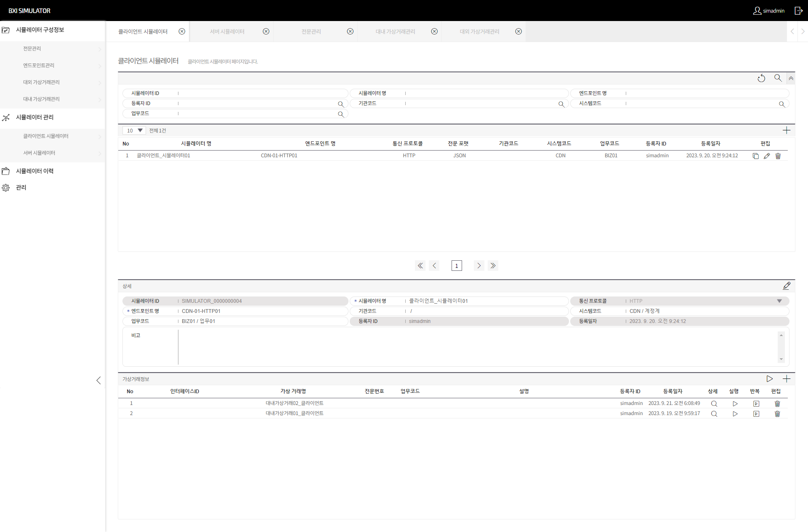
Task: Go to first page of results
Action: pos(420,265)
